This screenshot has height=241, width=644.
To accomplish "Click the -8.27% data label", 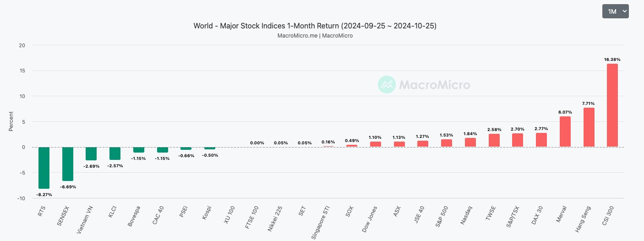I will coord(44,195).
